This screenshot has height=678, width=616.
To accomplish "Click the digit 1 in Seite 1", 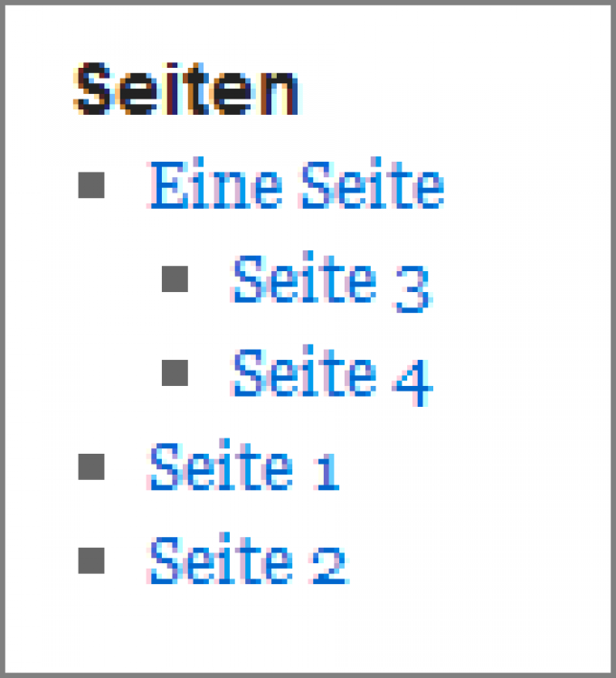I will [325, 473].
